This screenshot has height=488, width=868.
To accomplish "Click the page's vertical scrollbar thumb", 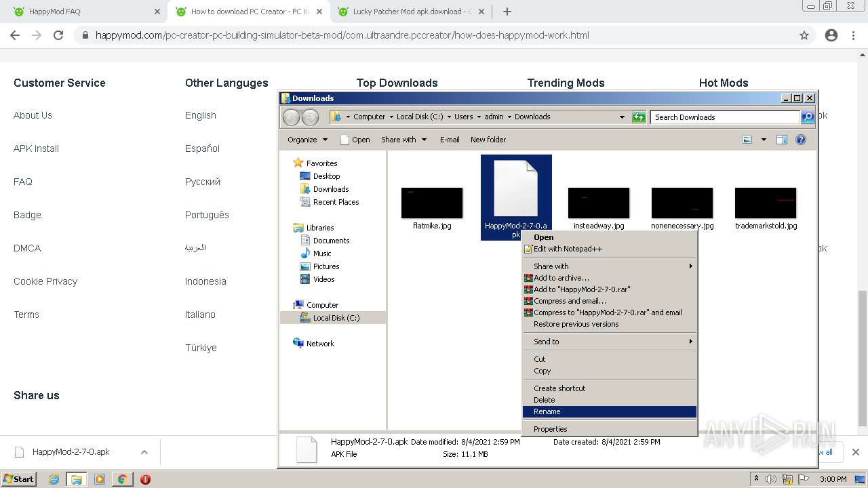I will click(863, 359).
